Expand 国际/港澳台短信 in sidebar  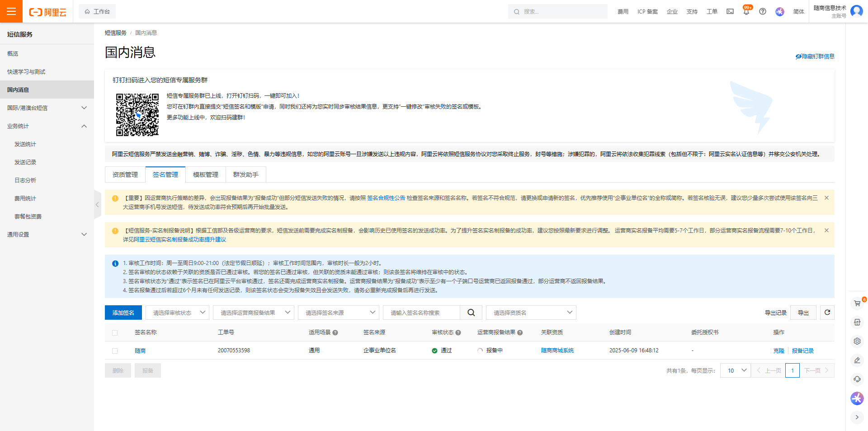[47, 108]
